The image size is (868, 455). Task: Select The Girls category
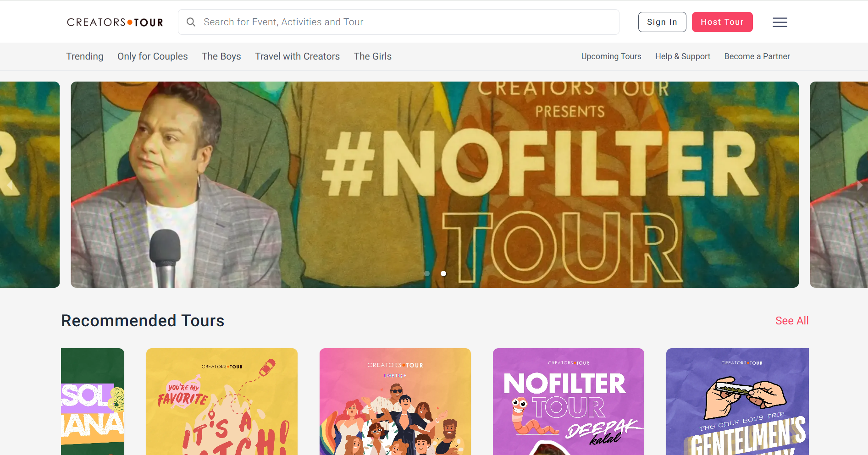click(x=372, y=56)
